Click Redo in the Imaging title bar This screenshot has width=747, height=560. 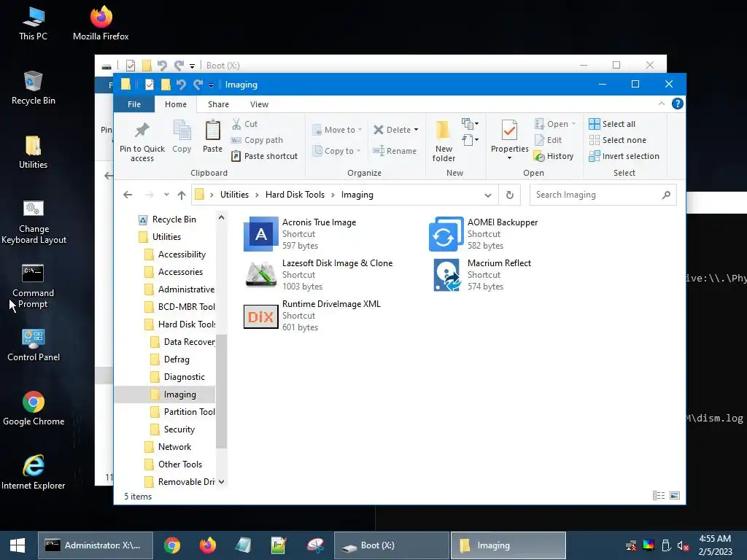(x=198, y=85)
